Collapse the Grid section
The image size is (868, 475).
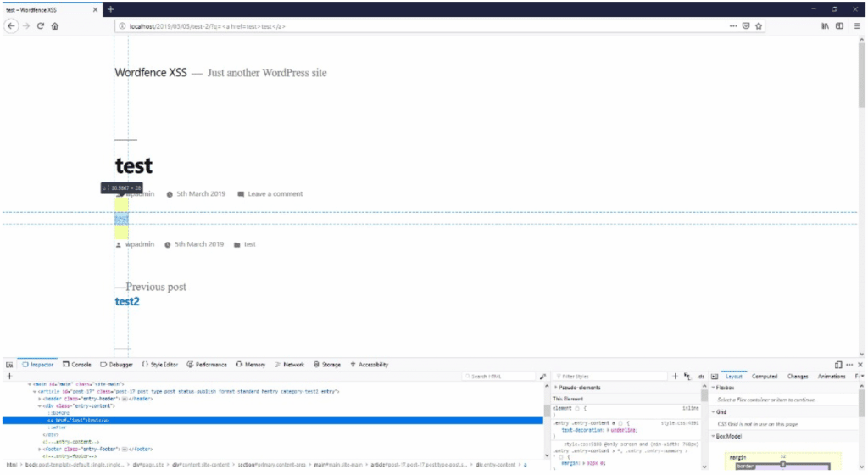(714, 412)
